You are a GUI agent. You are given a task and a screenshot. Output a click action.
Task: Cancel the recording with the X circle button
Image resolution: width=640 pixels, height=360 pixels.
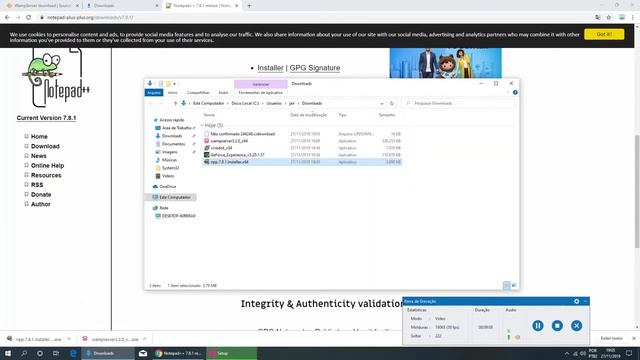click(x=576, y=325)
